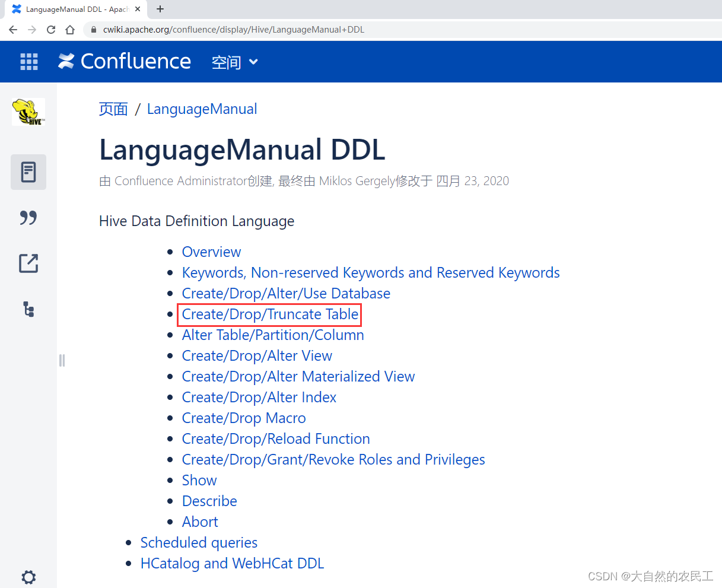
Task: Open the Alter Table/Partition/Column link
Action: 273,335
